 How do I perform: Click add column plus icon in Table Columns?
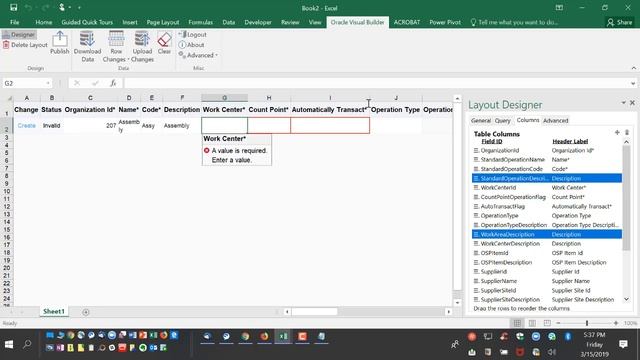pyautogui.click(x=617, y=132)
